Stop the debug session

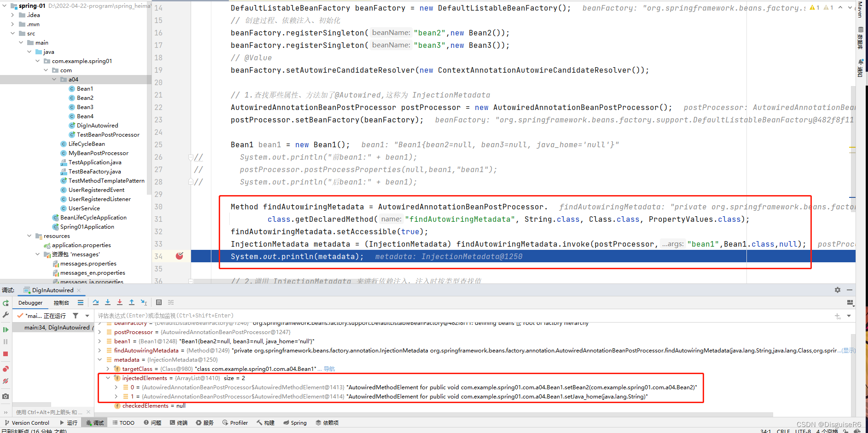tap(6, 354)
